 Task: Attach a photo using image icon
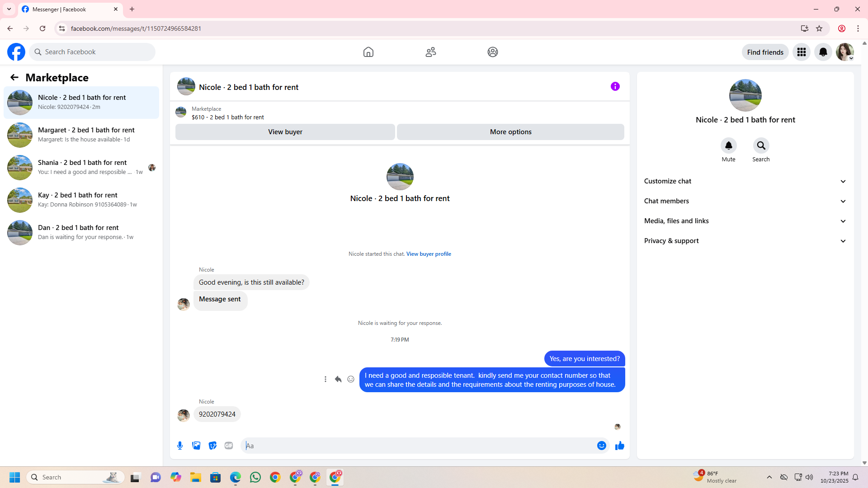pos(196,446)
